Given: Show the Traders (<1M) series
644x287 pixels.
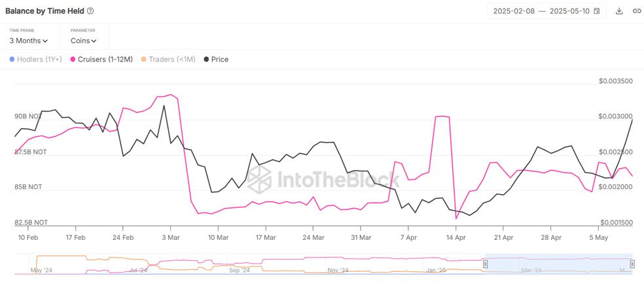Looking at the screenshot, I should pos(171,59).
